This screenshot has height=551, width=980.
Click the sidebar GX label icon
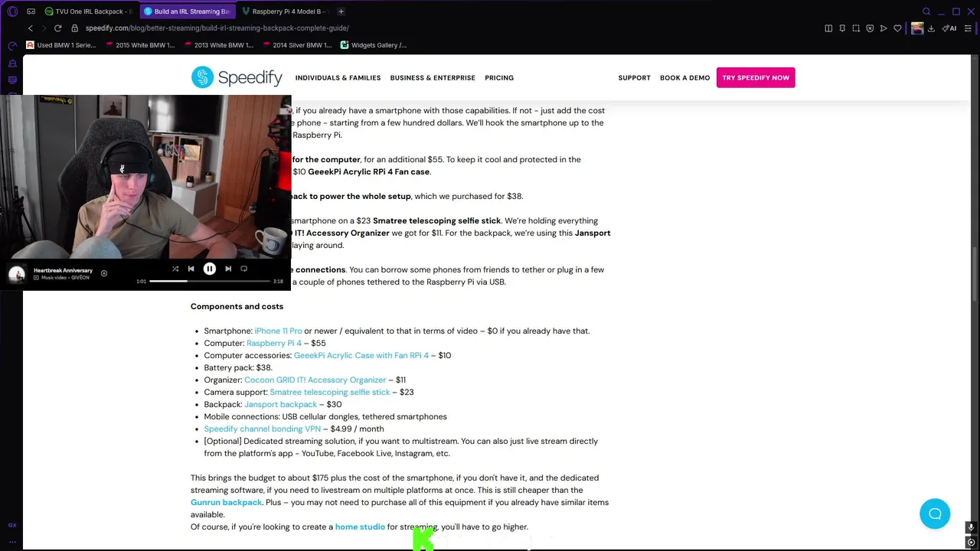click(x=12, y=525)
